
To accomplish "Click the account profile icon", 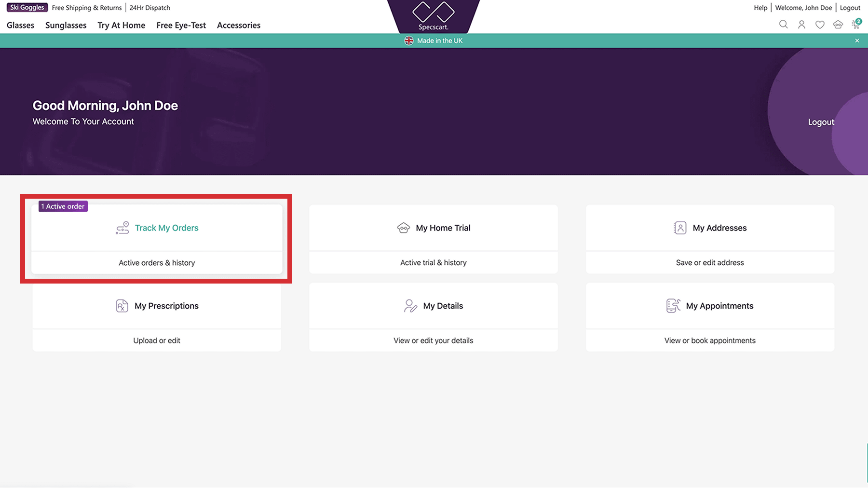I will 801,24.
